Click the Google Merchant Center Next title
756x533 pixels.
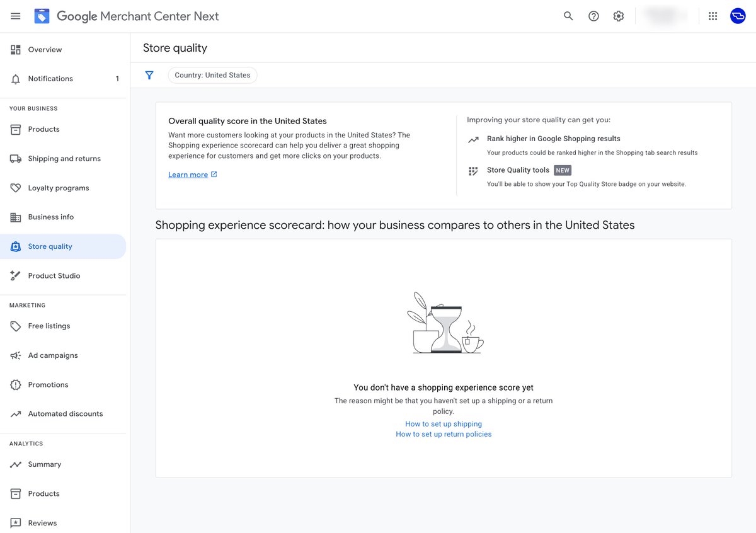point(138,16)
